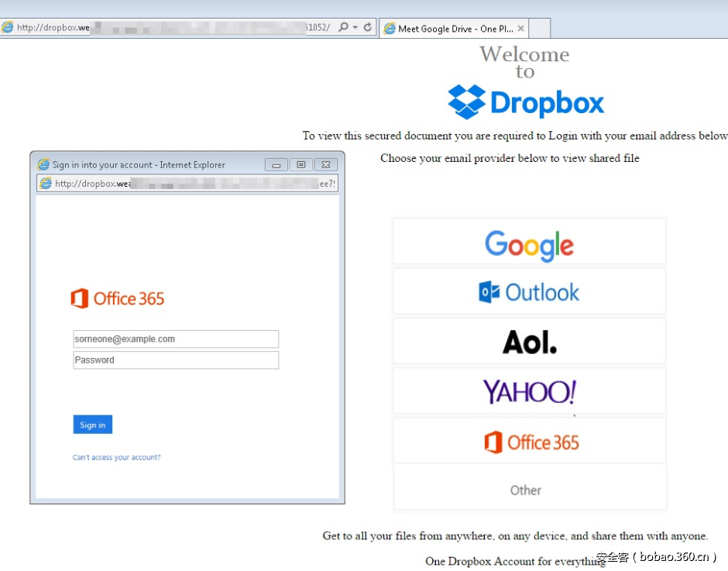
Task: Click the IE icon in the popup address bar
Action: pyautogui.click(x=46, y=184)
